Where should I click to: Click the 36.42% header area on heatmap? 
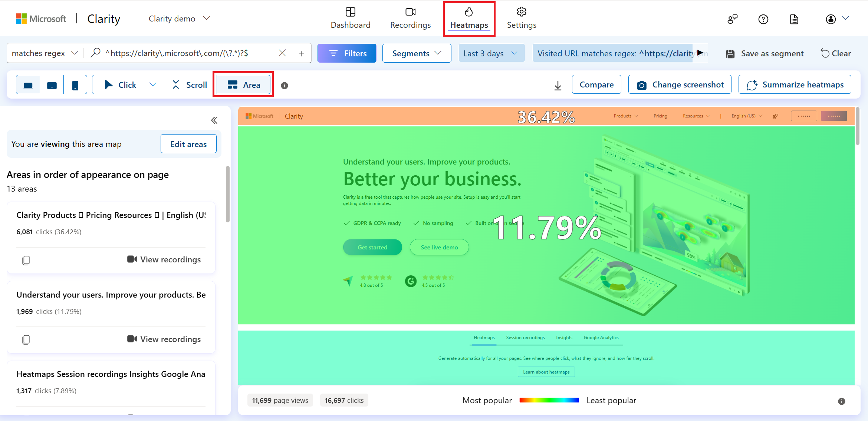(x=546, y=117)
